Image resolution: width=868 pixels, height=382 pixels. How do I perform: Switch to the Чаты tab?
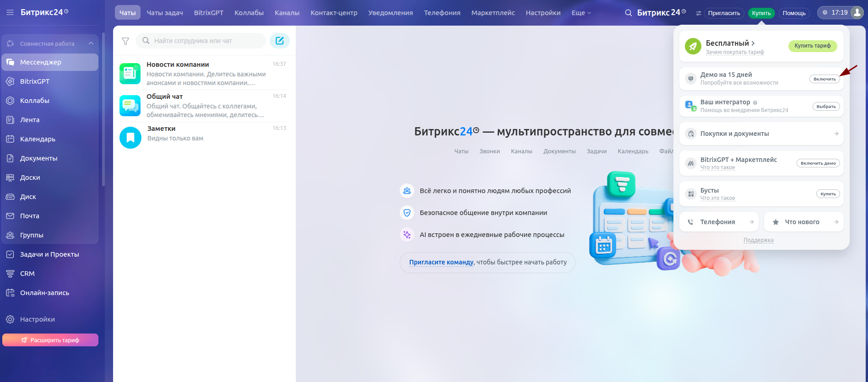click(x=127, y=13)
